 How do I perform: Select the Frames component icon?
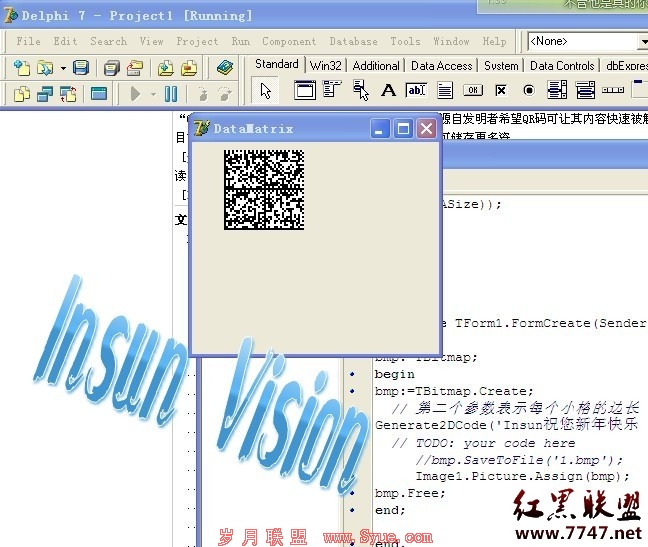coord(305,90)
